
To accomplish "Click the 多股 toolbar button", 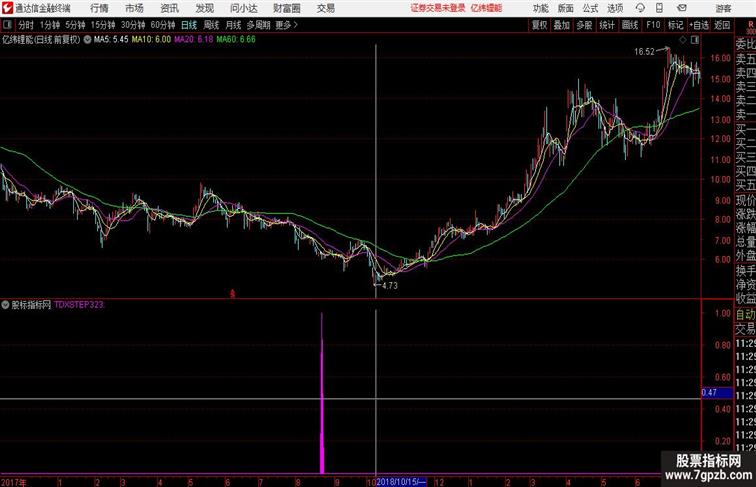I will [x=584, y=25].
